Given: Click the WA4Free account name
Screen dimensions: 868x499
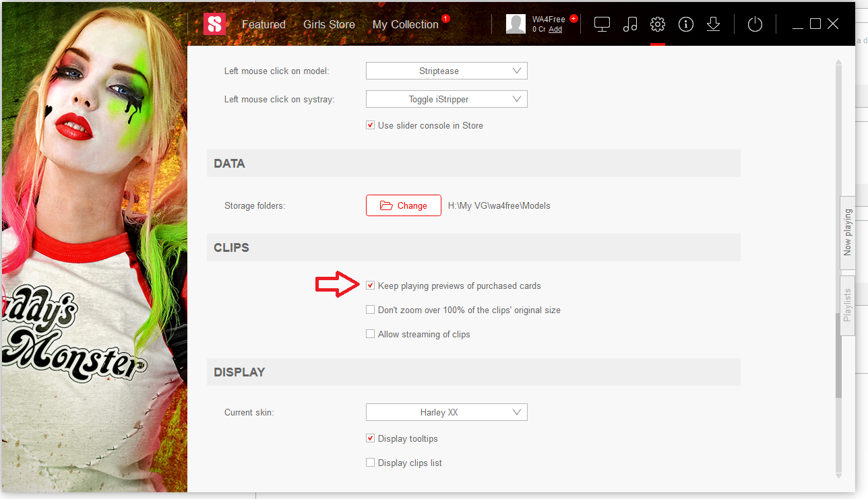Looking at the screenshot, I should (x=549, y=20).
